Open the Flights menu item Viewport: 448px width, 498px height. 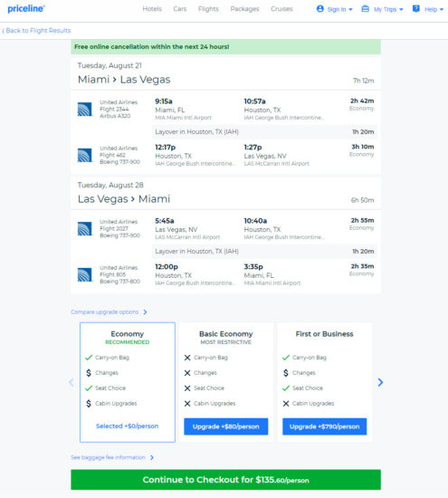pos(208,9)
